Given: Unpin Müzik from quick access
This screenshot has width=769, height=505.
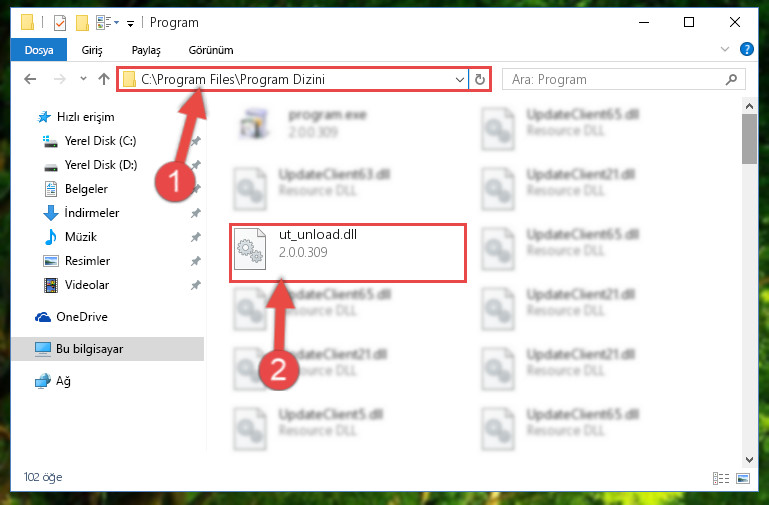Looking at the screenshot, I should click(196, 237).
